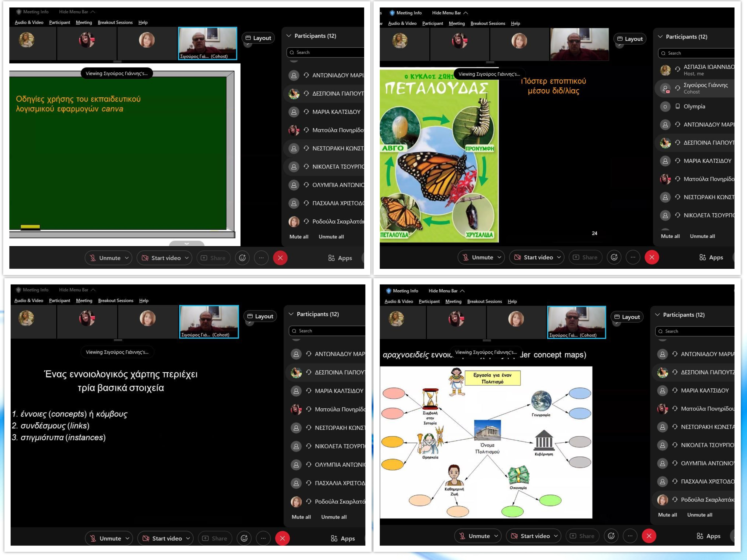The height and width of the screenshot is (560, 747).
Task: Collapse Participants (12) panel in butterfly poster meeting
Action: (x=660, y=36)
